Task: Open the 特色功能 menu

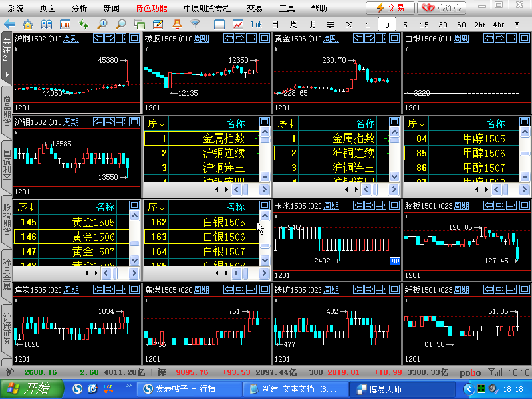Action: click(151, 8)
